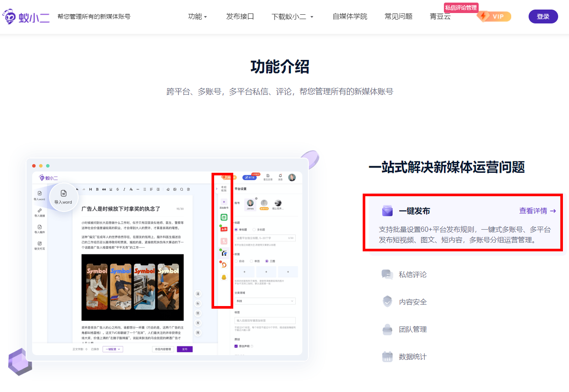Follow the 查看详情 arrow link
The height and width of the screenshot is (392, 569).
537,211
